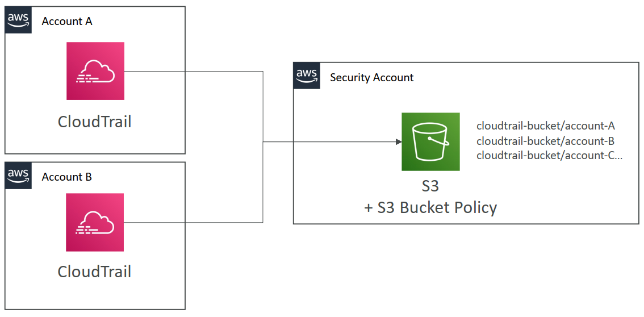Select the CloudTrail icon in Account B
Image resolution: width=644 pixels, height=317 pixels.
95,222
